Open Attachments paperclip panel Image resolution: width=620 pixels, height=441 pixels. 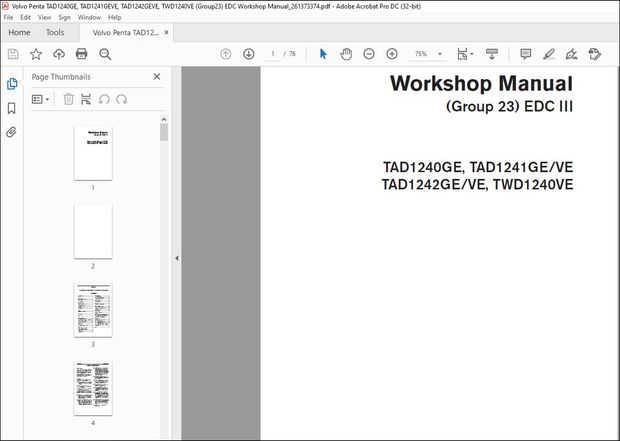pos(11,132)
